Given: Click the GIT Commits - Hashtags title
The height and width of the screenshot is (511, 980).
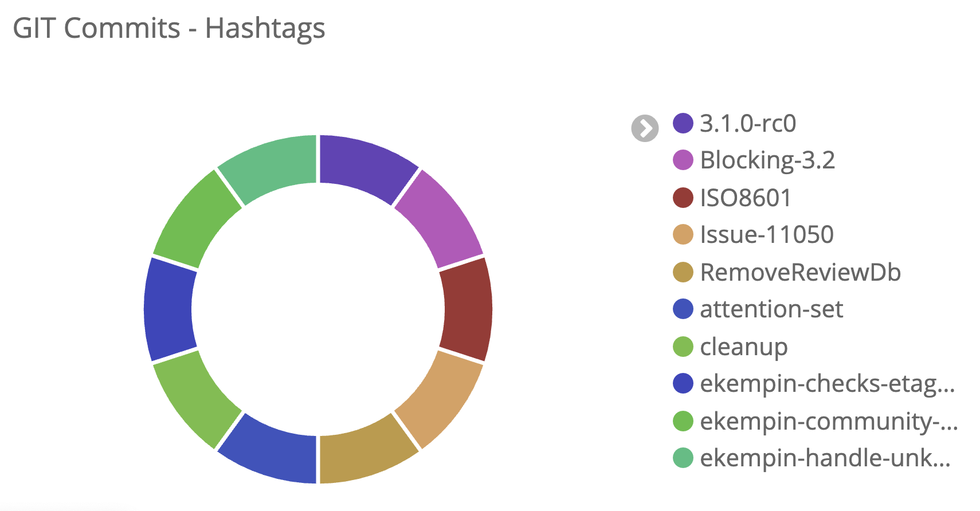Looking at the screenshot, I should pos(169,28).
